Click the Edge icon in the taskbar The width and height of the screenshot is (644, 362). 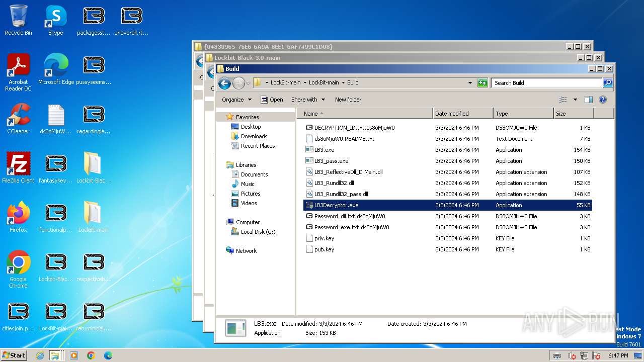(108, 355)
